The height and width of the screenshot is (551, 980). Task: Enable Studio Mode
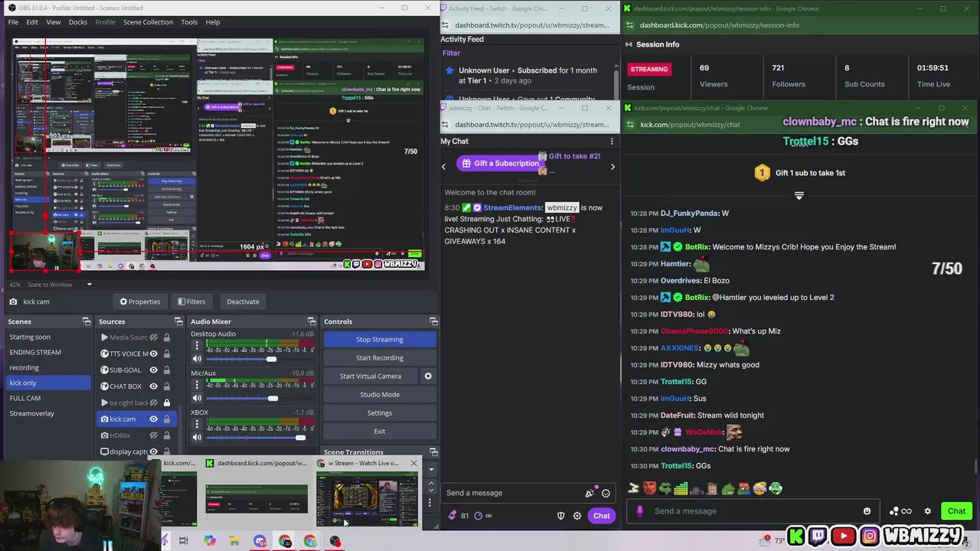(380, 395)
